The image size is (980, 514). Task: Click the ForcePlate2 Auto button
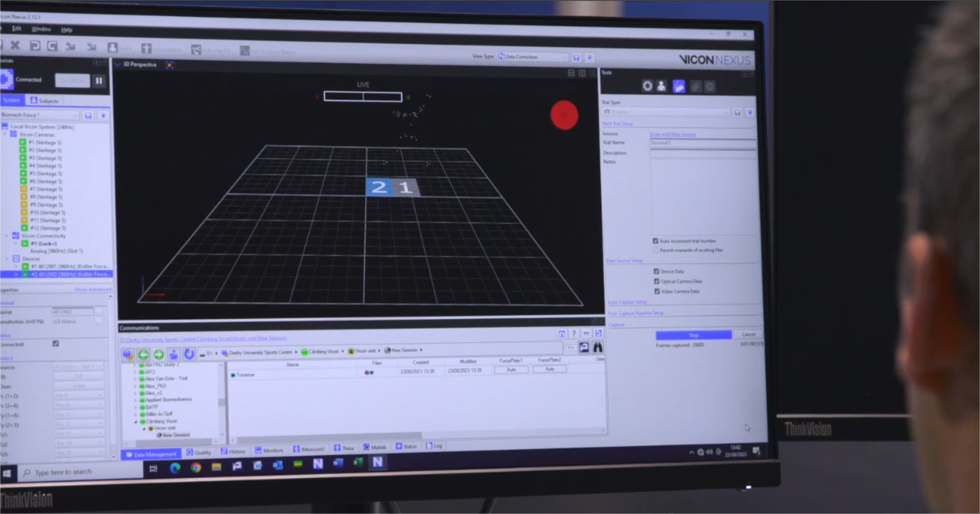pos(550,369)
